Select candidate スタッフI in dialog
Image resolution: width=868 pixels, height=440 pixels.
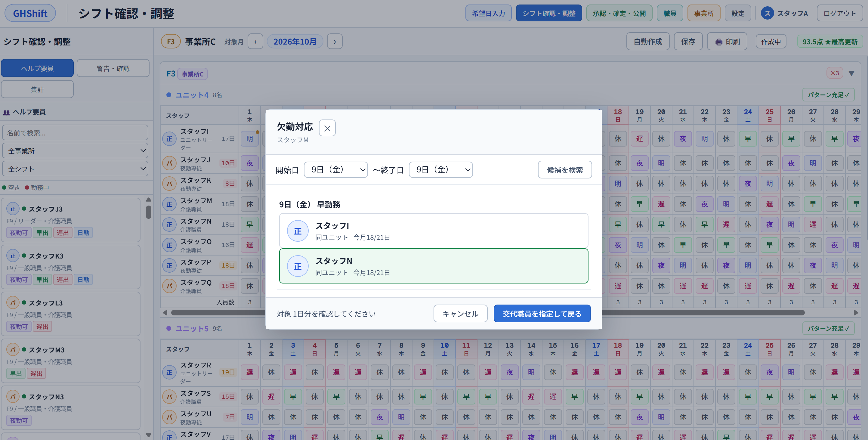point(434,231)
